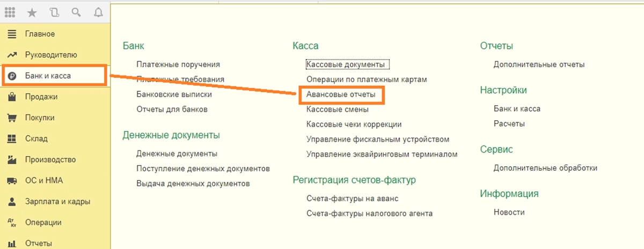Click the Зарплата и кадры person icon
This screenshot has height=249, width=644.
coord(12,201)
